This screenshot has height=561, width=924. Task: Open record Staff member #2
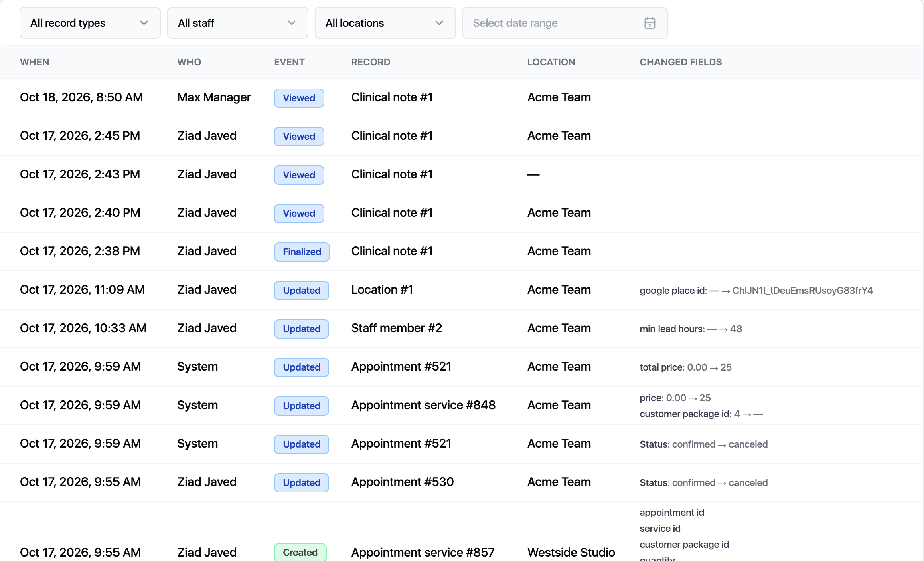397,328
